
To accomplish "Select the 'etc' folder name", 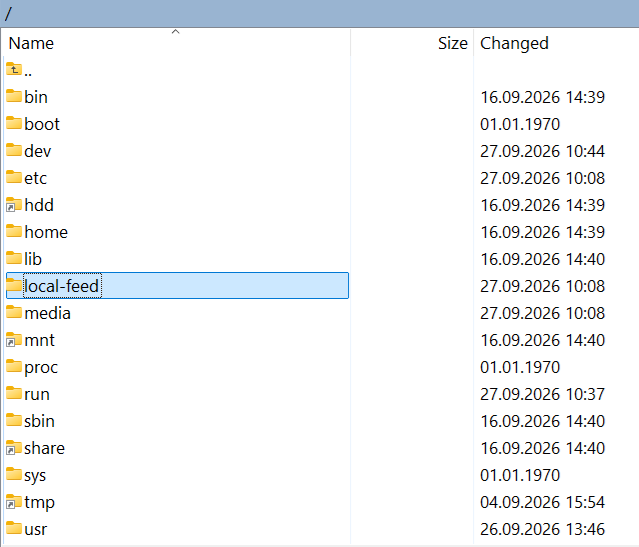I will [35, 178].
